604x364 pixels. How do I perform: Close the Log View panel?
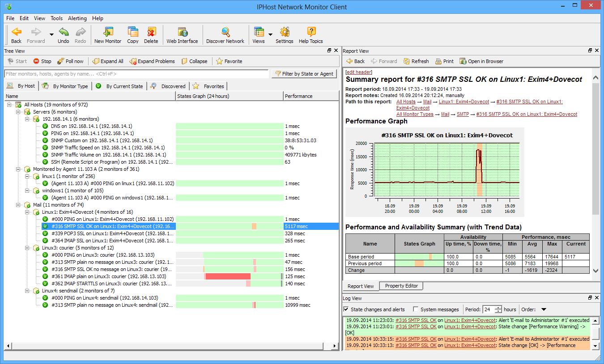tap(597, 298)
